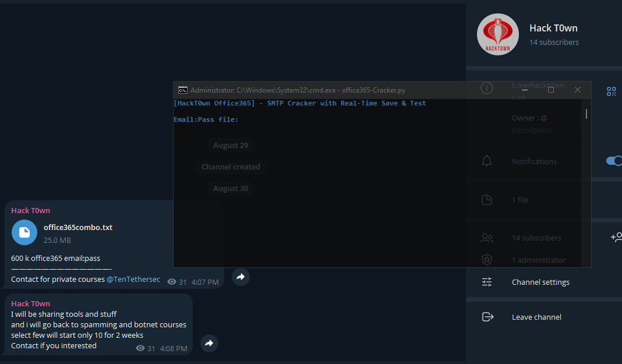
Task: Click the 600 k office365 email:pass caption
Action: tap(55, 258)
